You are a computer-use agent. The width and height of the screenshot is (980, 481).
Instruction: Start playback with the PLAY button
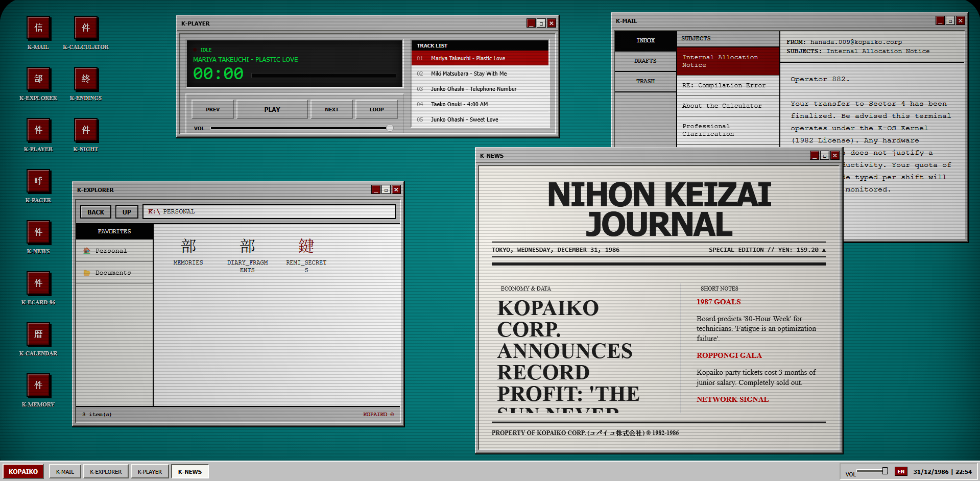pos(272,109)
